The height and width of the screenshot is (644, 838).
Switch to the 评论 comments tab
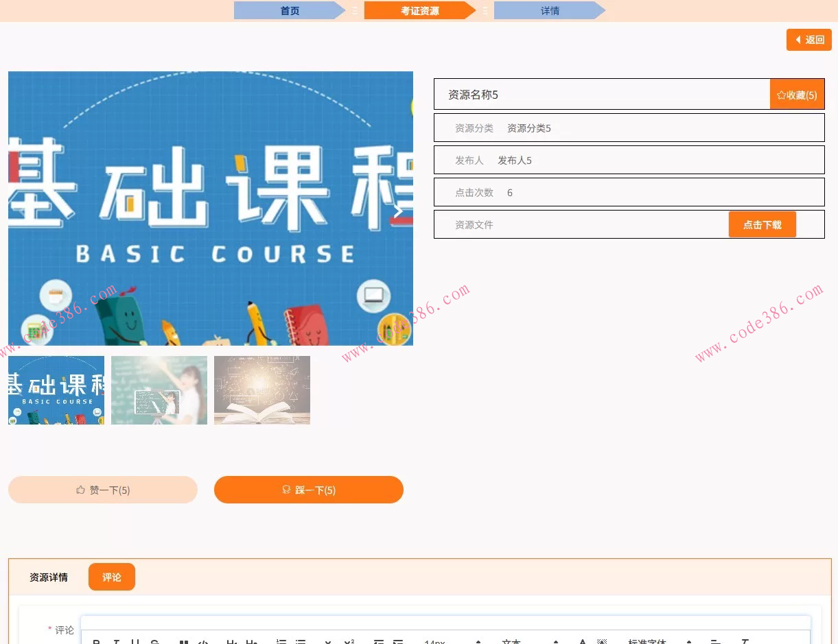point(111,577)
